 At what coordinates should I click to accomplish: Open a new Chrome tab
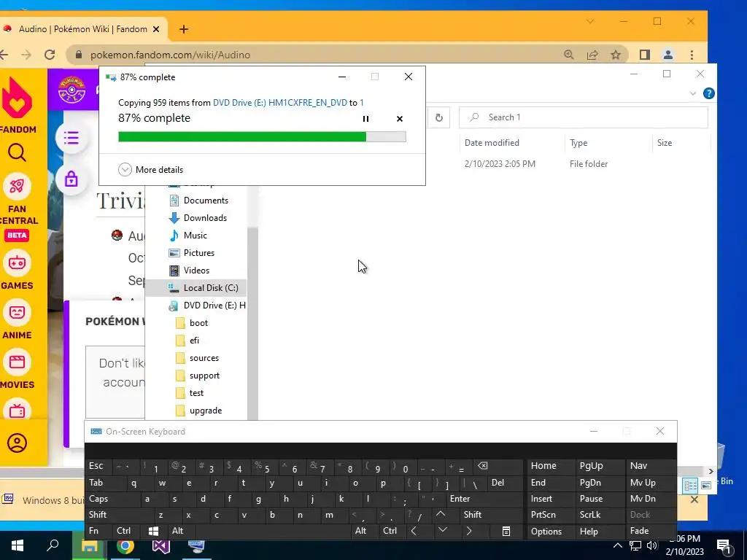click(x=183, y=29)
